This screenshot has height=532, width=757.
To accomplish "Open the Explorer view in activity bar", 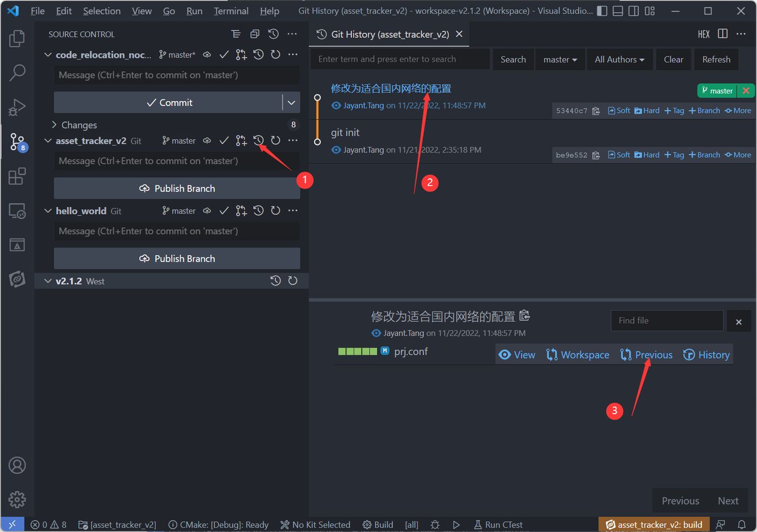I will tap(17, 38).
